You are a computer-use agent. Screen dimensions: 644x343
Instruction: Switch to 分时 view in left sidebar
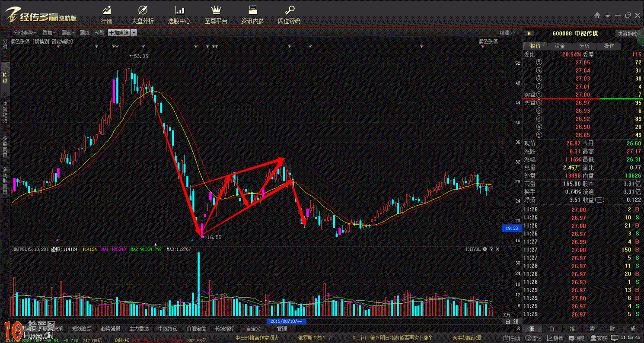tap(5, 44)
